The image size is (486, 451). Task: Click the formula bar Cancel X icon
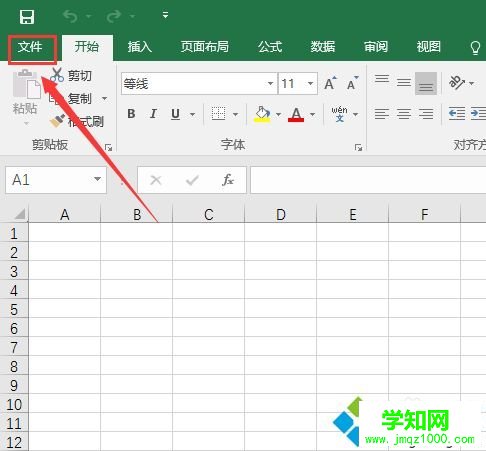(x=156, y=180)
